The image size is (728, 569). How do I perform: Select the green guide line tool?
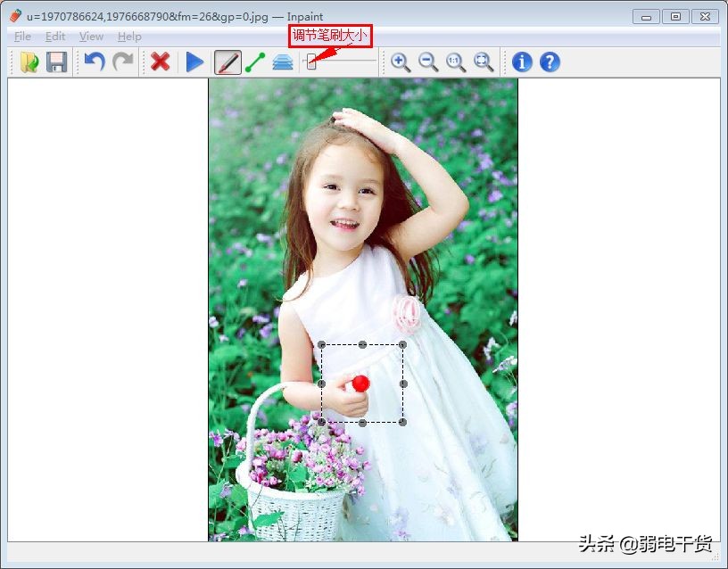pos(255,62)
